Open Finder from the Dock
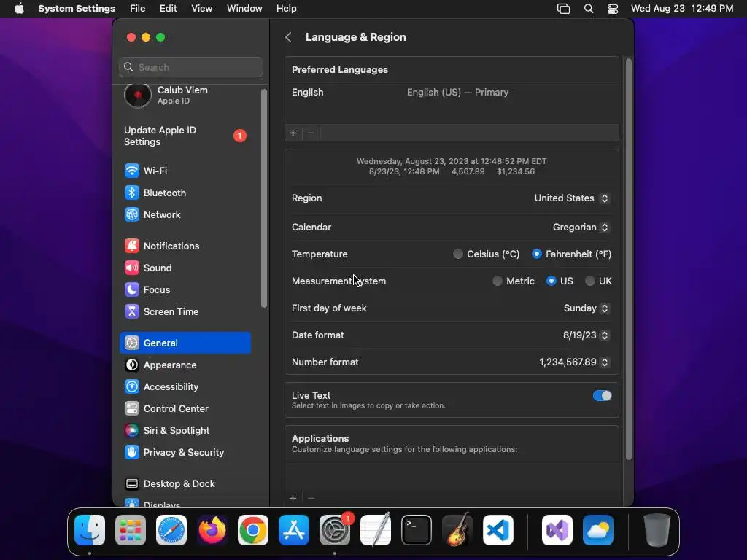Screen dimensions: 747x560 [x=90, y=530]
